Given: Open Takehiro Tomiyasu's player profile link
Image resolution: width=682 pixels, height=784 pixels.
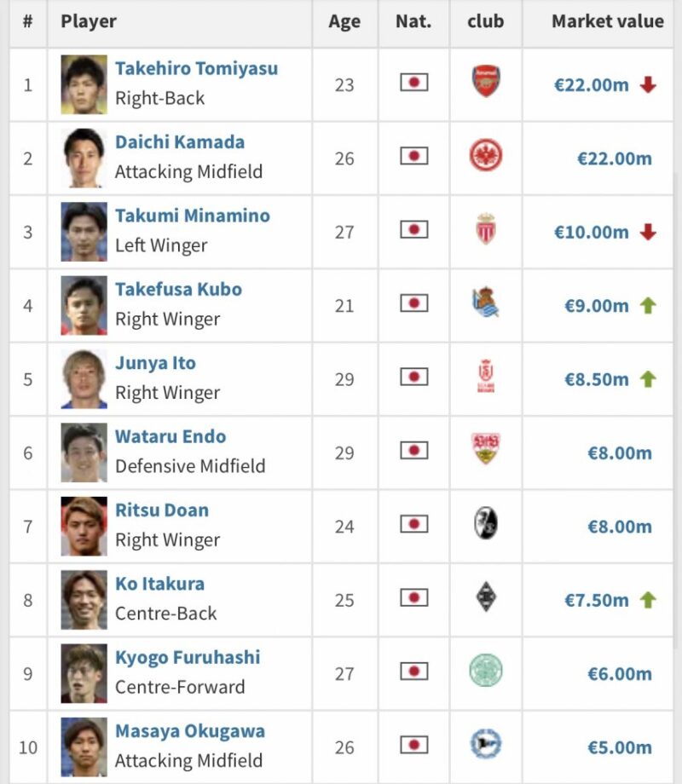Looking at the screenshot, I should (x=196, y=69).
